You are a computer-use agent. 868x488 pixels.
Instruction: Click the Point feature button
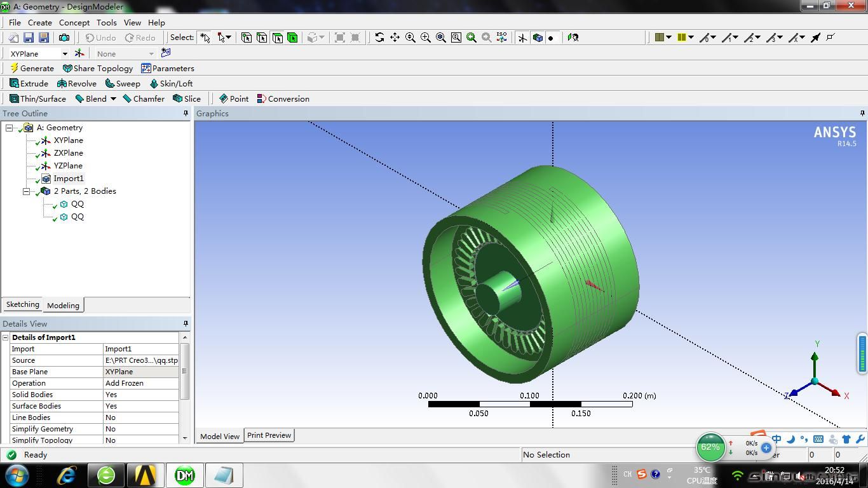point(233,98)
